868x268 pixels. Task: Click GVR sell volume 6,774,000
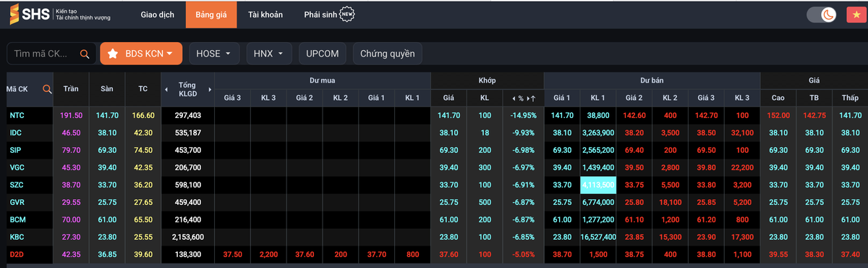tap(597, 202)
